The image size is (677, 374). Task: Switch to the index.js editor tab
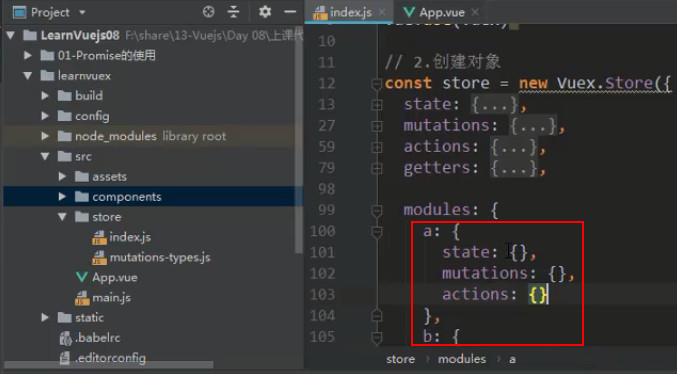(350, 13)
